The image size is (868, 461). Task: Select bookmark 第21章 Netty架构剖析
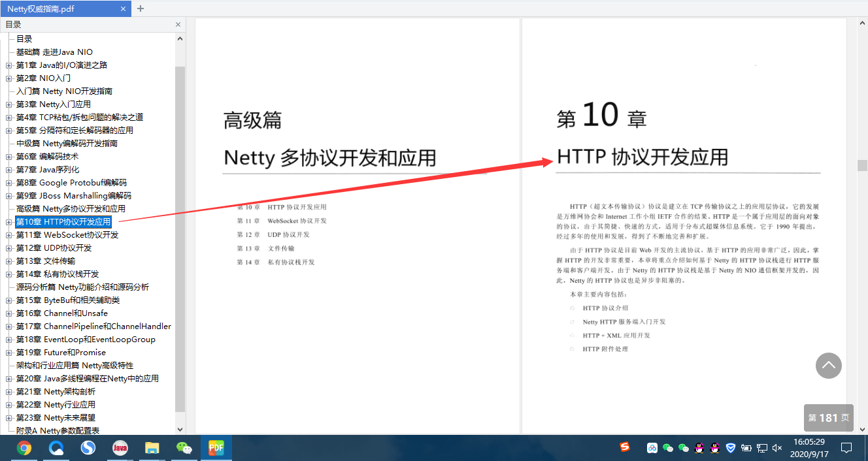[56, 392]
